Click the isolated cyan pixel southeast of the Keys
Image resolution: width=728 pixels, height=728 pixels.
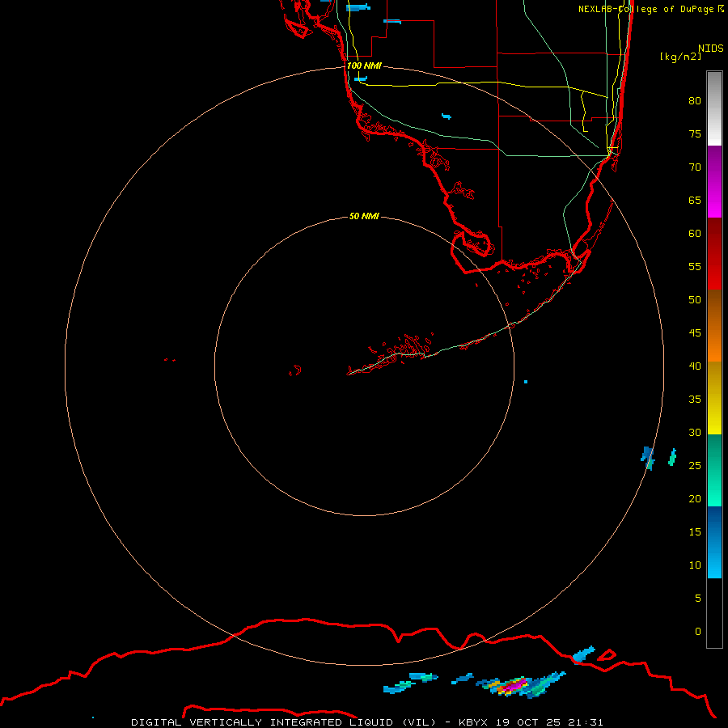coord(526,382)
